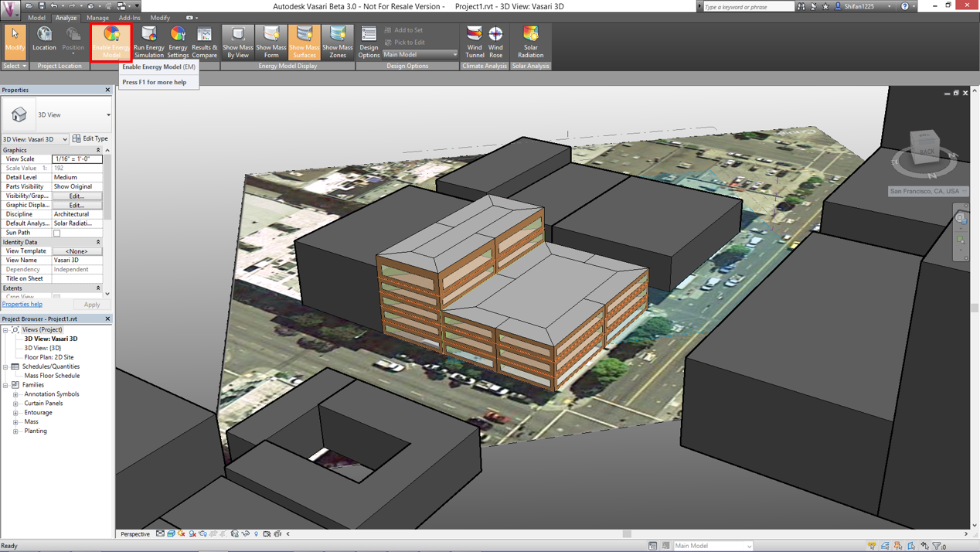Enable the Sun Path checkbox

pyautogui.click(x=57, y=233)
